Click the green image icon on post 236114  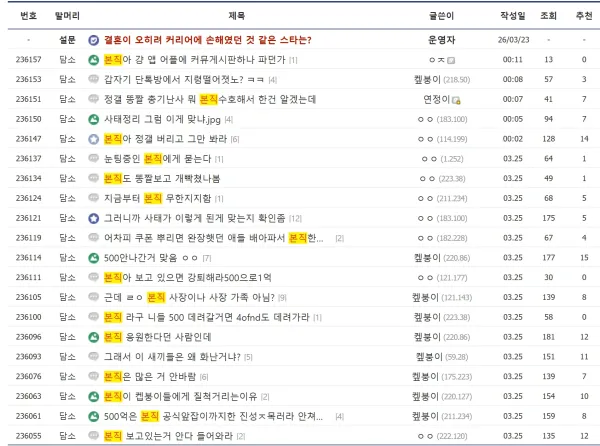[x=93, y=258]
